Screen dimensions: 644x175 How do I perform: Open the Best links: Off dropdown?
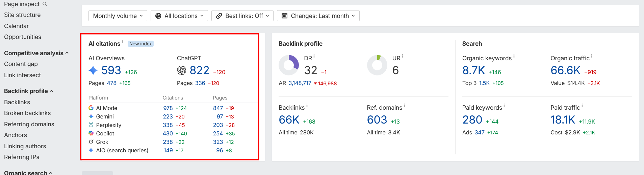tap(242, 16)
